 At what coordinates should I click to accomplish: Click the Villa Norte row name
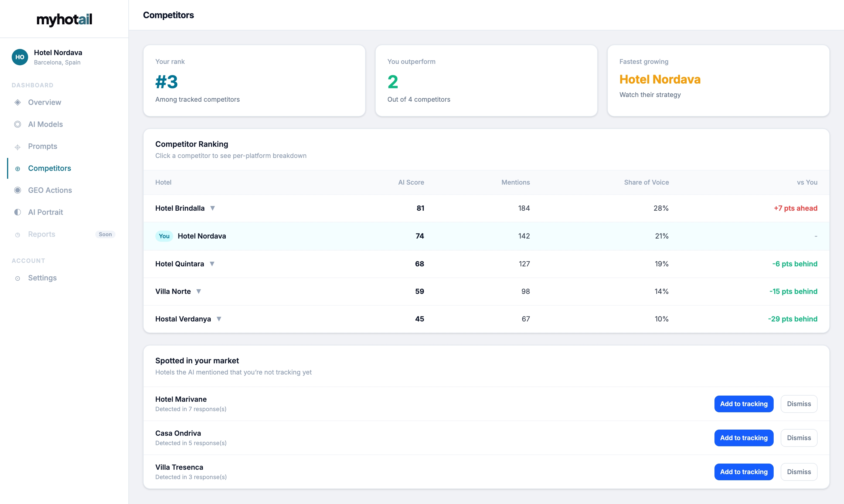pyautogui.click(x=173, y=291)
